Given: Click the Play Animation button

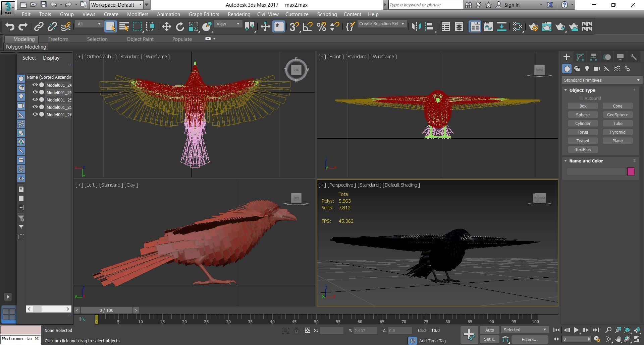Looking at the screenshot, I should (x=576, y=330).
